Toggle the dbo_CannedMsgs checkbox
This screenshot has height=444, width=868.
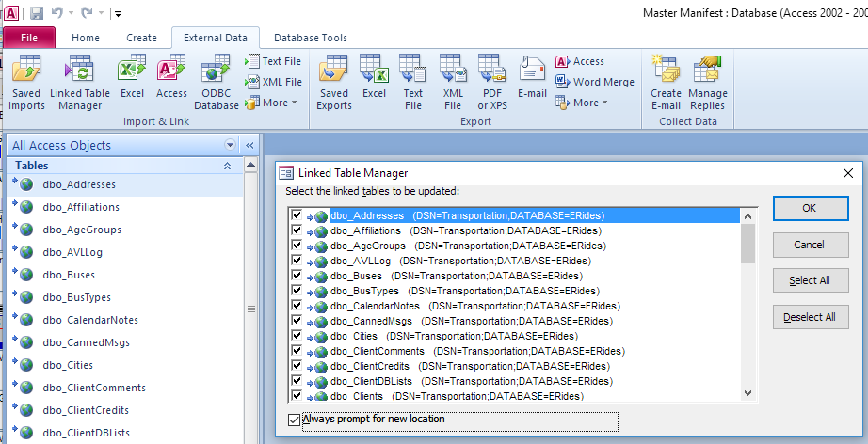coord(297,320)
